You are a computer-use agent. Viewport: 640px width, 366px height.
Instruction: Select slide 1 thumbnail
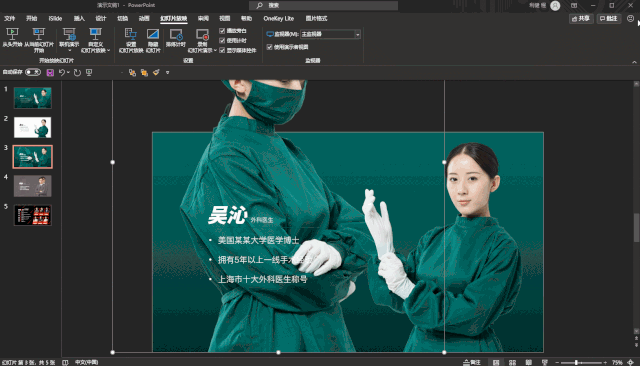[33, 98]
